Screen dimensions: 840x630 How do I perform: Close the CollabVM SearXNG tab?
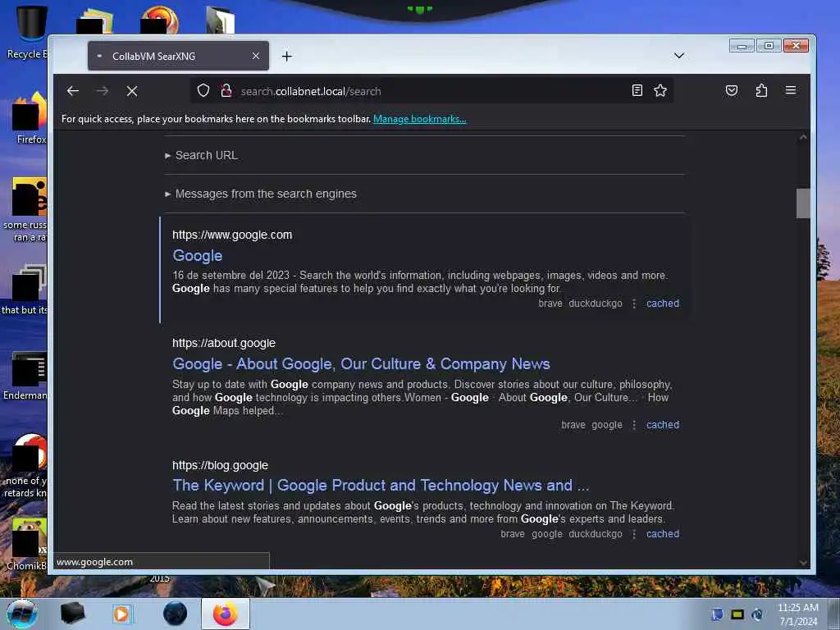(256, 56)
